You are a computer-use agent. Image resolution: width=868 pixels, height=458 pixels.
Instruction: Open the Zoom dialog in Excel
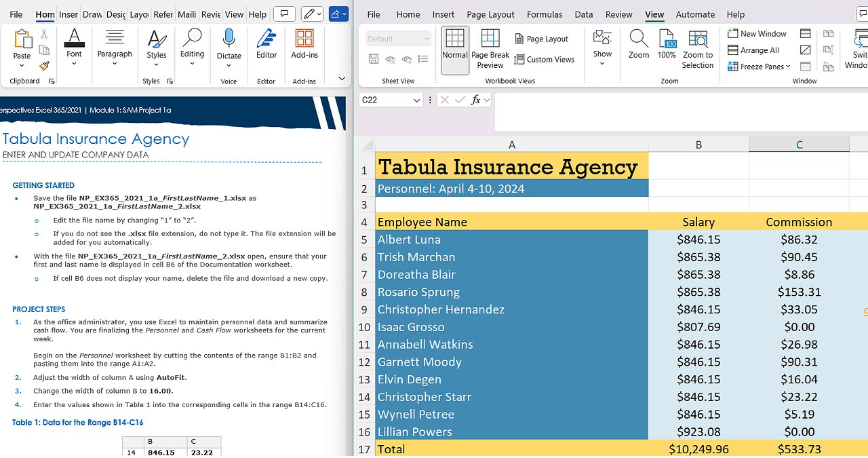639,45
